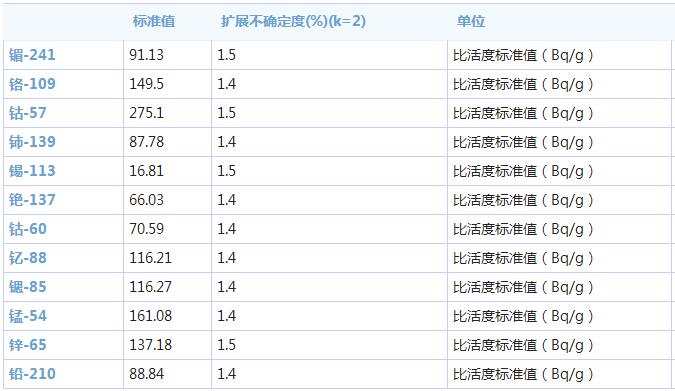Click the uncertainty 1.5 in 锡-113 row
675x391 pixels.
click(x=226, y=171)
